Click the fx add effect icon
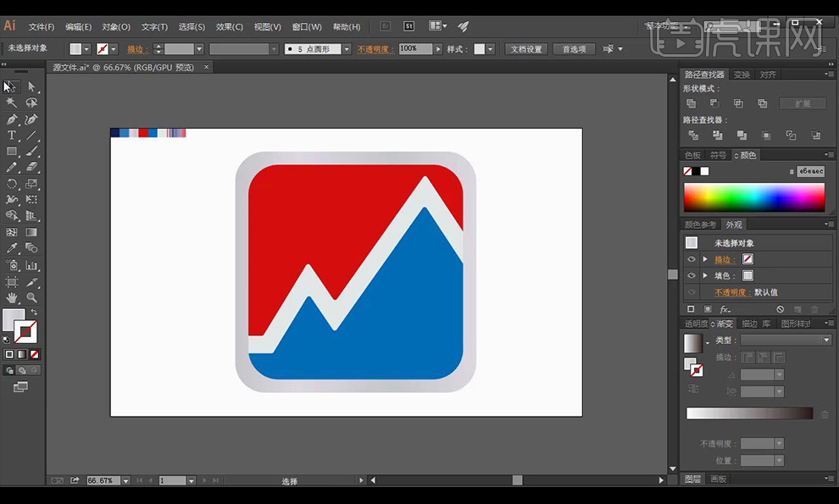839x504 pixels. [x=725, y=309]
